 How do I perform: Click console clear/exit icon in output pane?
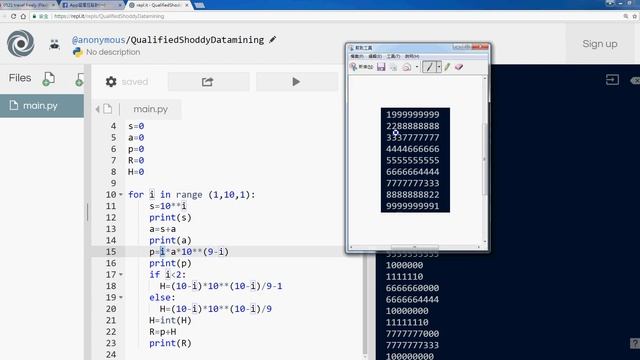(612, 80)
